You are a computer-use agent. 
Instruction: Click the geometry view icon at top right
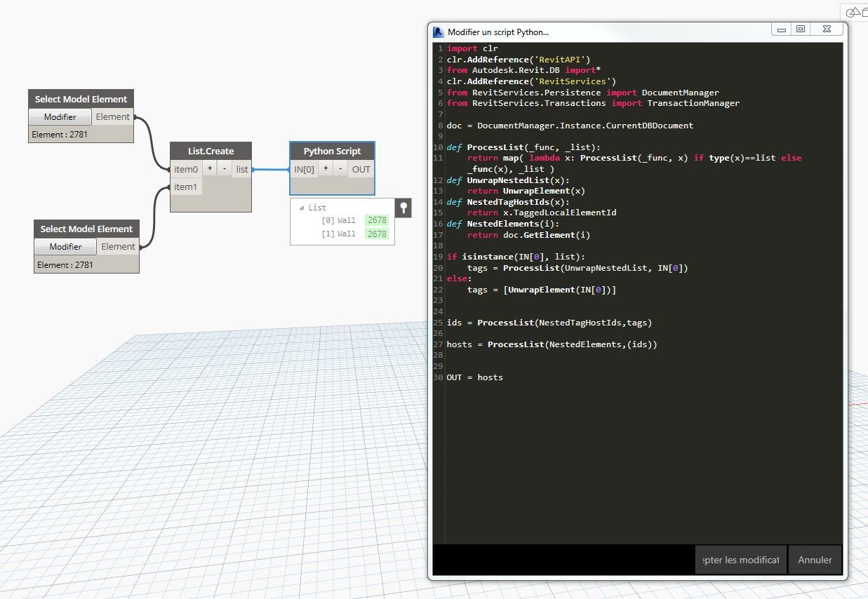pos(853,12)
